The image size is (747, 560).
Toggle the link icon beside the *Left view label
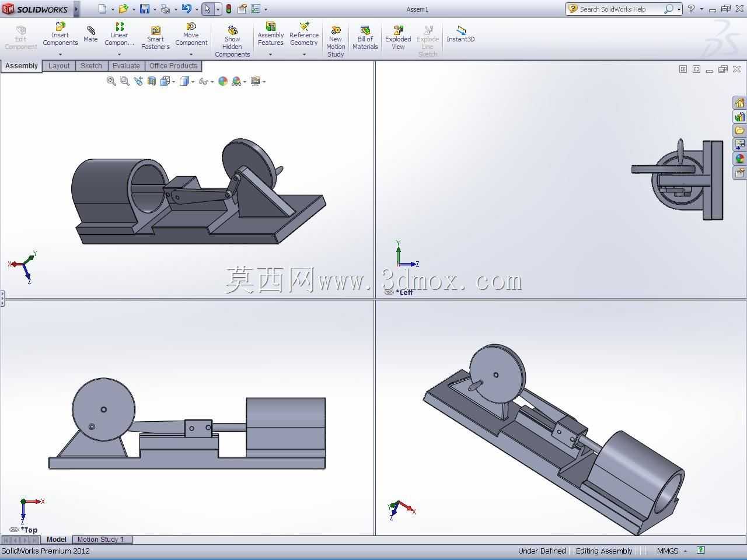(389, 292)
